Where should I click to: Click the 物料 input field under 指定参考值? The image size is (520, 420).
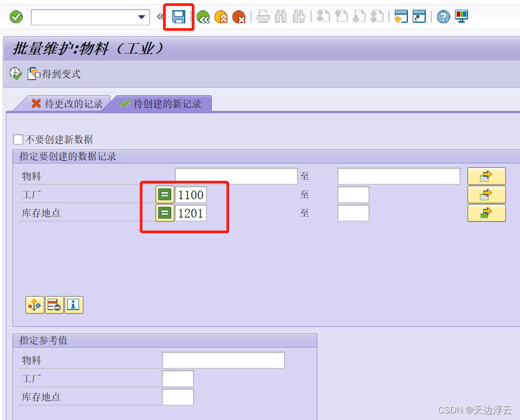coord(222,360)
